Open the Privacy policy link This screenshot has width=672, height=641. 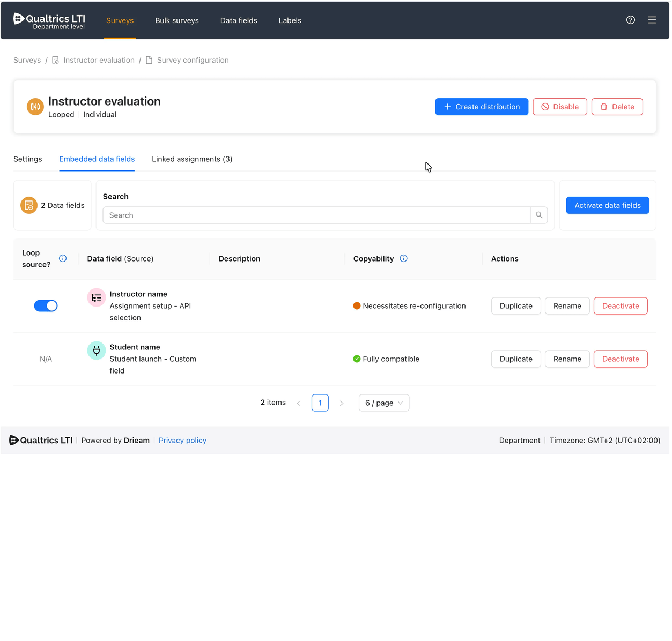click(x=182, y=440)
